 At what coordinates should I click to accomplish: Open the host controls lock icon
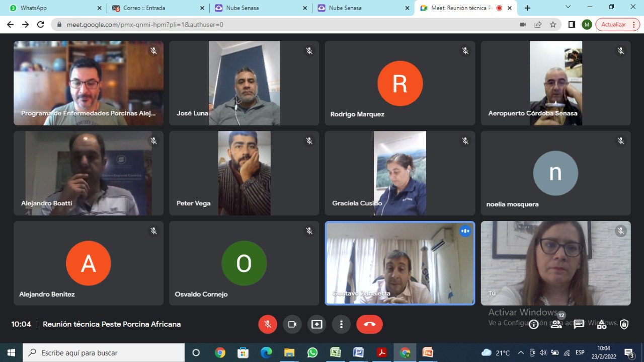tap(624, 324)
